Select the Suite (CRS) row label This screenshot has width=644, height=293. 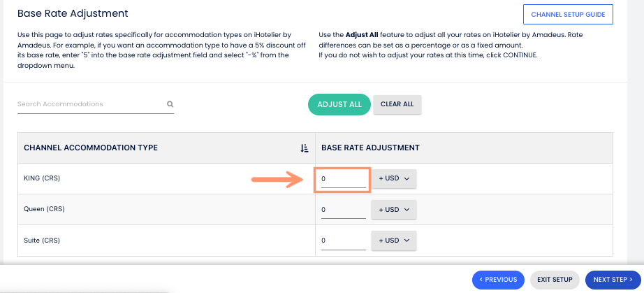point(42,240)
